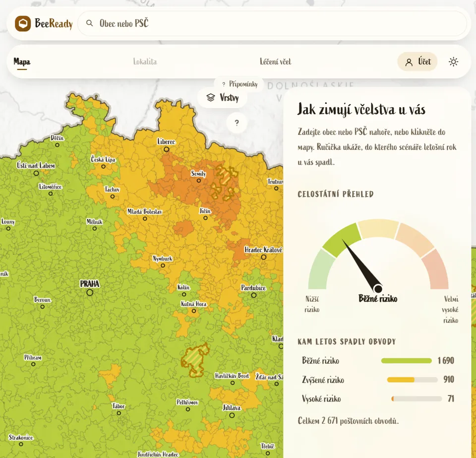Click the Tachov map marker
The image size is (476, 458).
point(113,197)
